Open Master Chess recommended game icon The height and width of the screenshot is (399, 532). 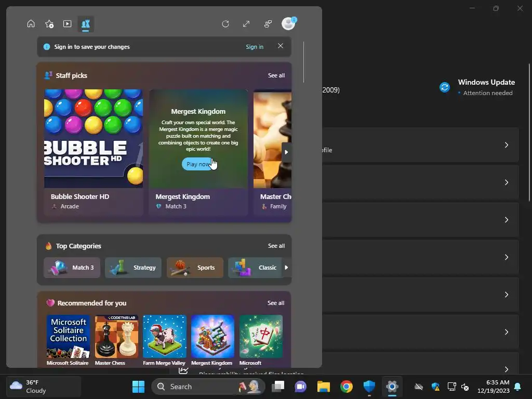click(116, 336)
